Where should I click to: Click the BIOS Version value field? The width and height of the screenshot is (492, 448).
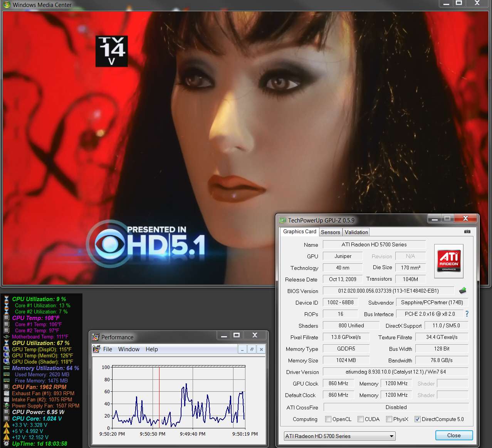[x=388, y=291]
